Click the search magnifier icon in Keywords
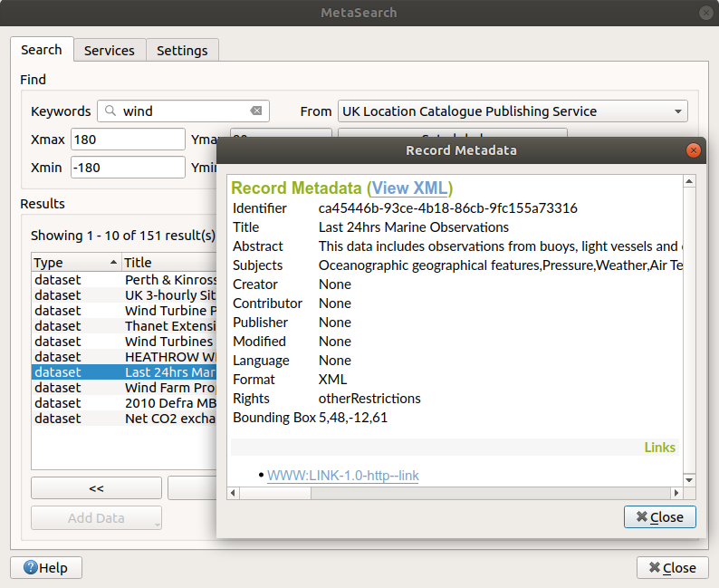 [x=110, y=111]
